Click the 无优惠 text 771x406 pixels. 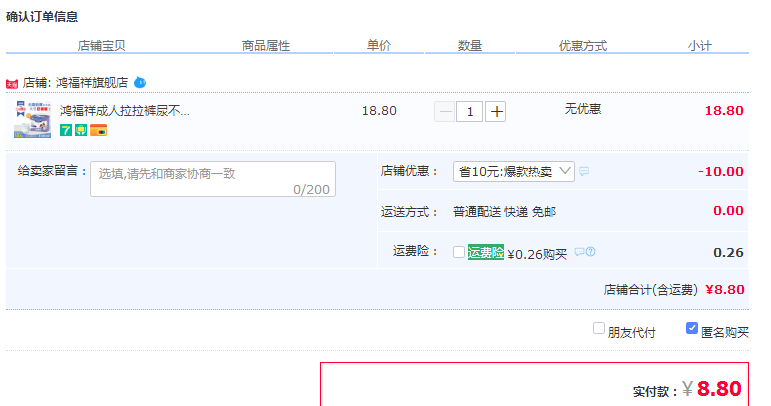point(583,109)
